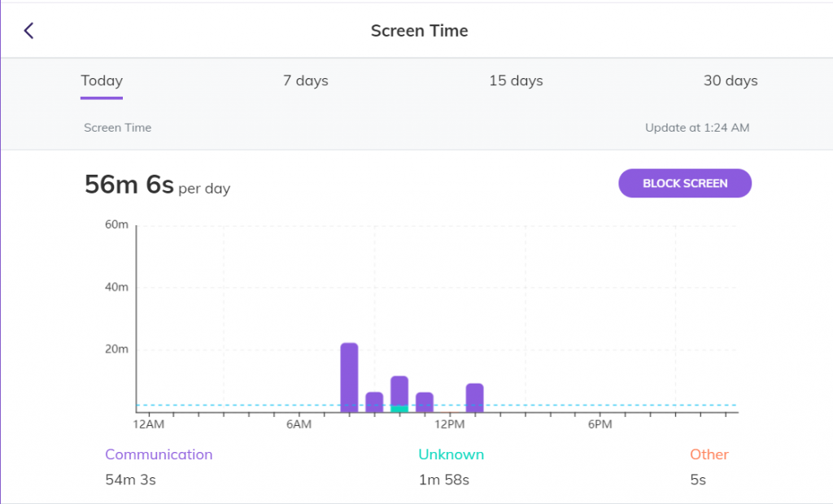Click the Other legend label

click(x=709, y=454)
